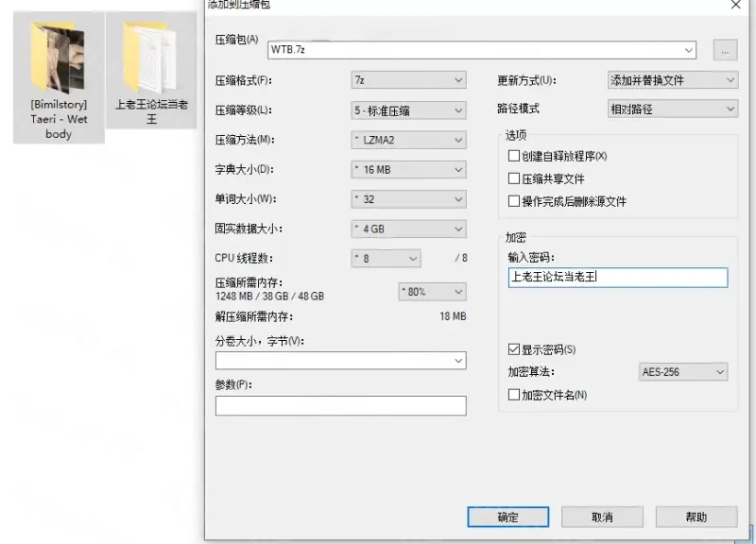
Task: Click the 帮助 button
Action: (x=696, y=517)
